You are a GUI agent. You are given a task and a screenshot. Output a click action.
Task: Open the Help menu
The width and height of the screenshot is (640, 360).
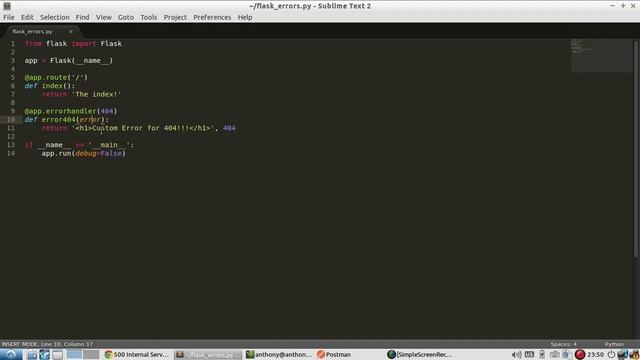[x=245, y=17]
